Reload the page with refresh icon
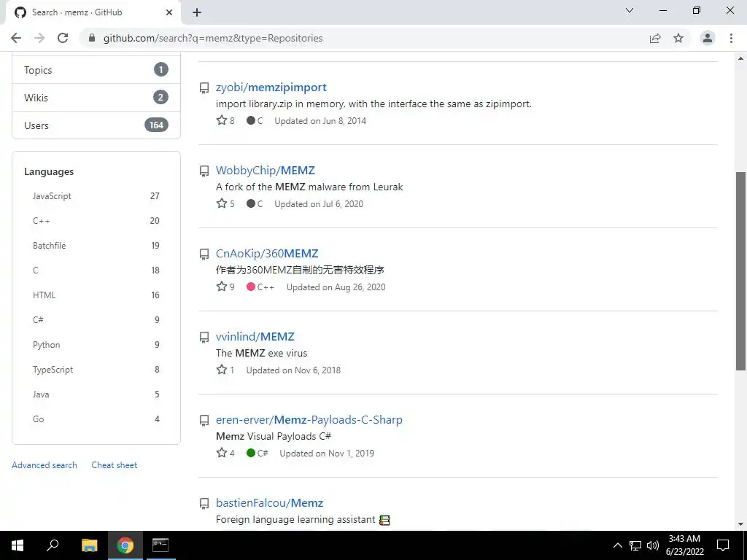 coord(63,38)
